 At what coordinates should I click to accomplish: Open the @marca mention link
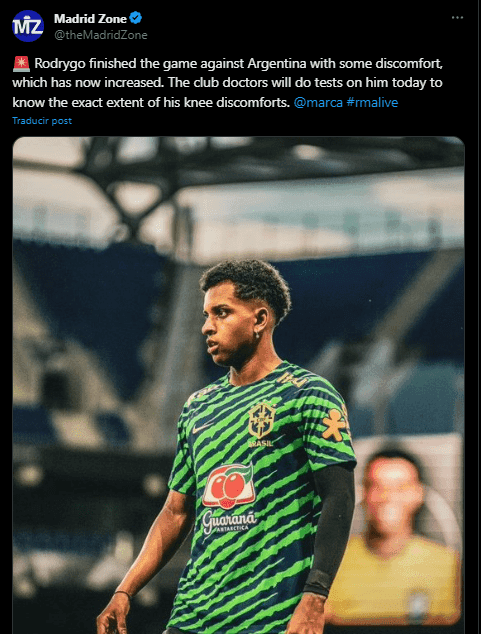click(318, 102)
